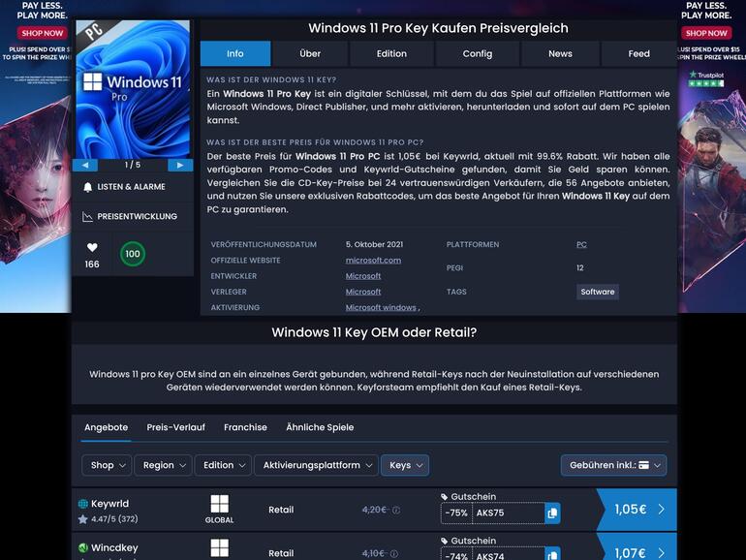
Task: Click the release date 5. Oktober 2021
Action: (374, 244)
